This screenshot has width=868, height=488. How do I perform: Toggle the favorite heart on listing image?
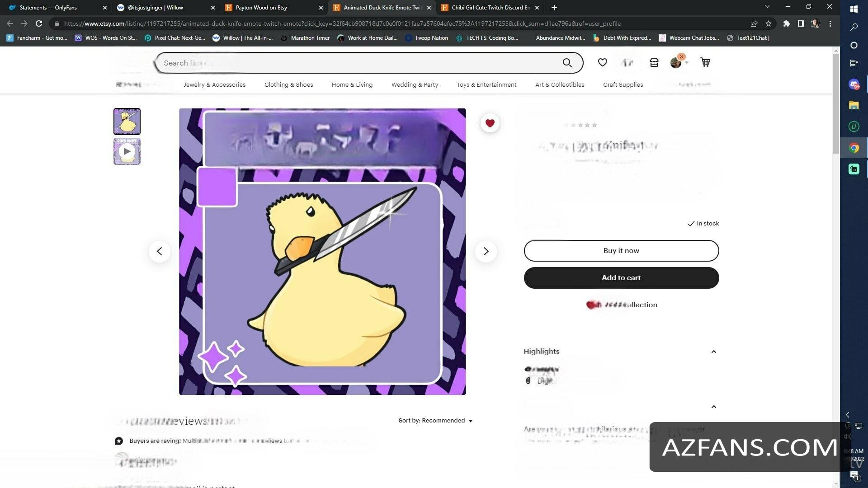click(x=490, y=123)
